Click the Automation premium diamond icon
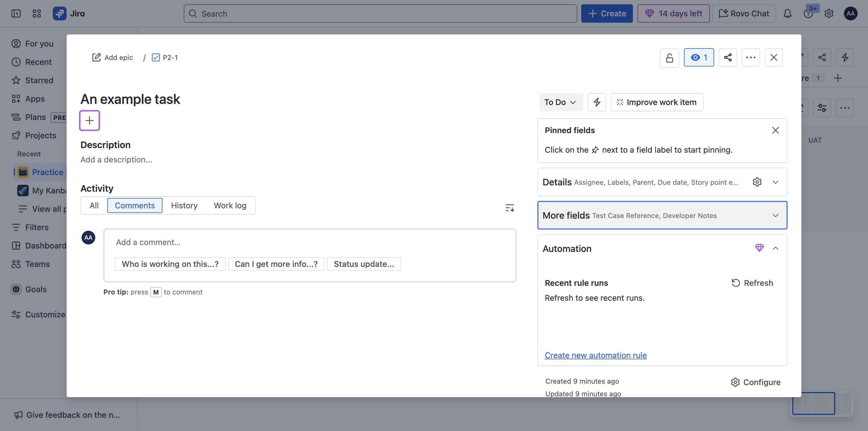868x431 pixels. (x=759, y=248)
